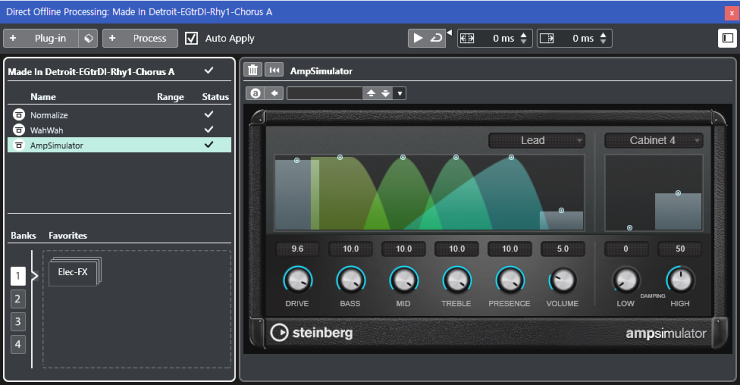Click the BASS knob
The image size is (740, 385).
click(x=351, y=280)
